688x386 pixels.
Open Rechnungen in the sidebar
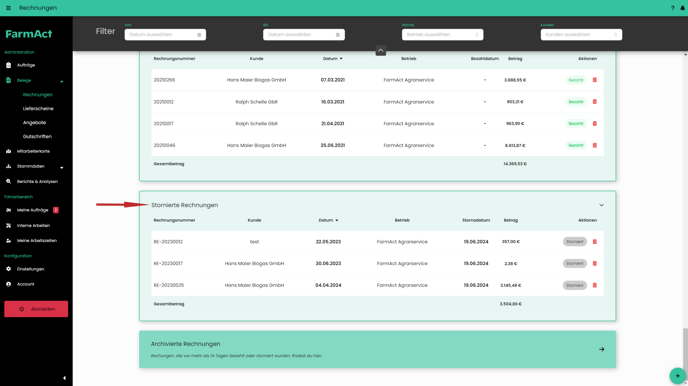click(x=38, y=95)
